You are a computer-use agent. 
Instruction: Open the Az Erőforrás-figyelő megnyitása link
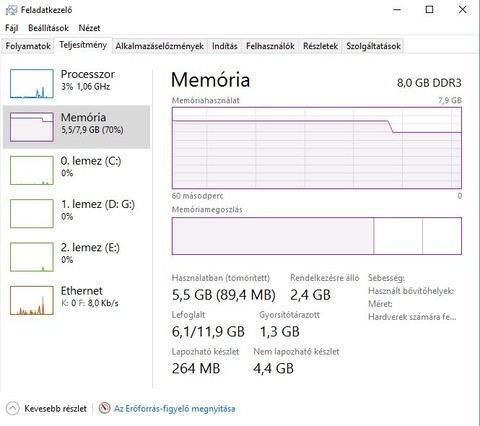(175, 409)
